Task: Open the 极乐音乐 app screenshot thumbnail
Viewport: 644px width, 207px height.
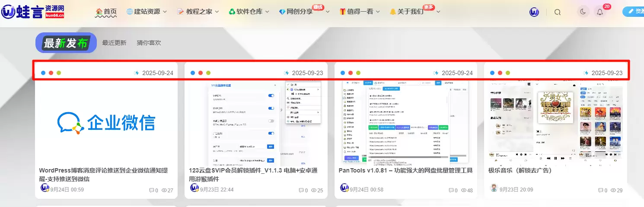Action: pyautogui.click(x=555, y=123)
